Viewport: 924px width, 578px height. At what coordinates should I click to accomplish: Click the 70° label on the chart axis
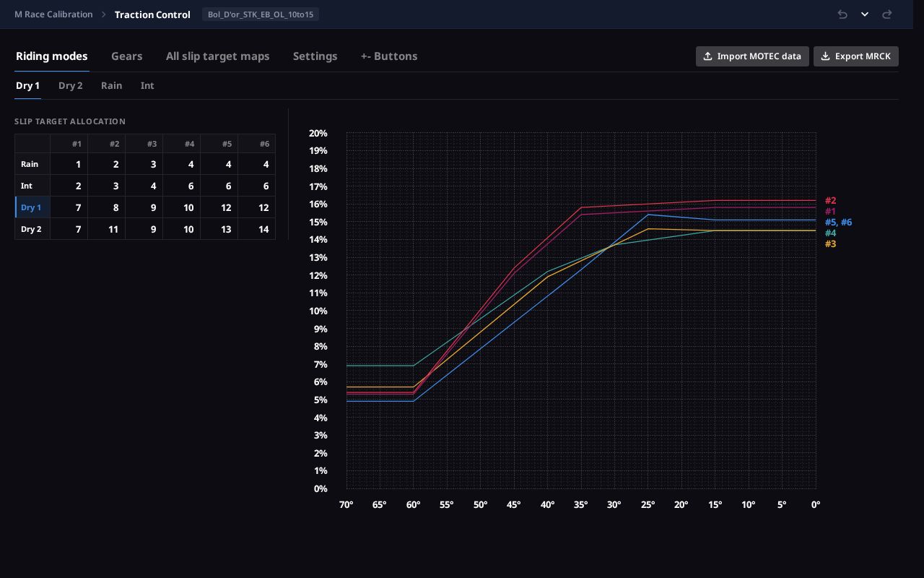click(346, 504)
